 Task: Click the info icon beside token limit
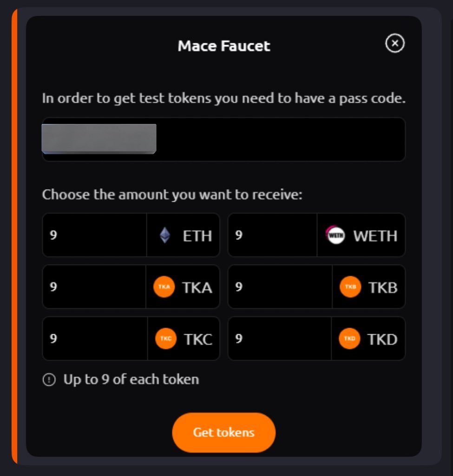[x=49, y=380]
